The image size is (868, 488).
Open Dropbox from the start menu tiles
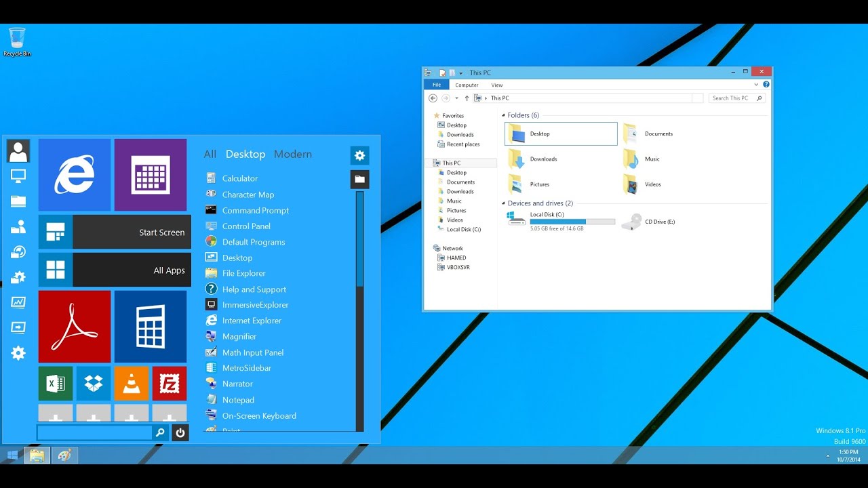(x=93, y=383)
